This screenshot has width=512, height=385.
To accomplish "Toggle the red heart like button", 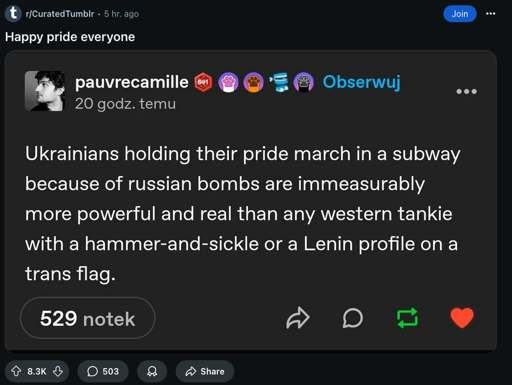I will coord(462,318).
